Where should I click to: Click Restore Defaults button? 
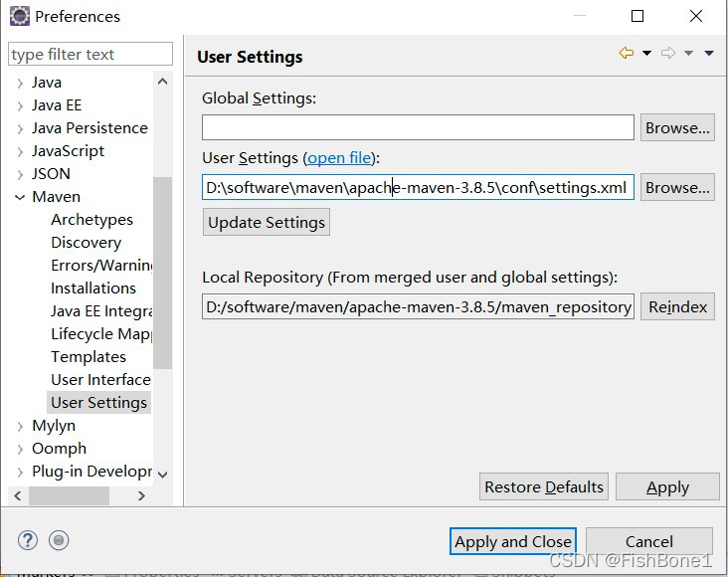pyautogui.click(x=544, y=486)
